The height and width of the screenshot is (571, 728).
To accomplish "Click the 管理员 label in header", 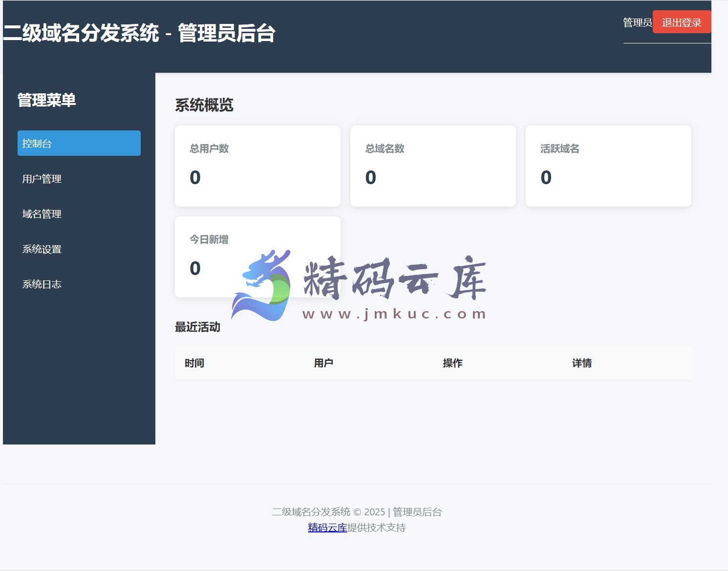I will pos(637,22).
